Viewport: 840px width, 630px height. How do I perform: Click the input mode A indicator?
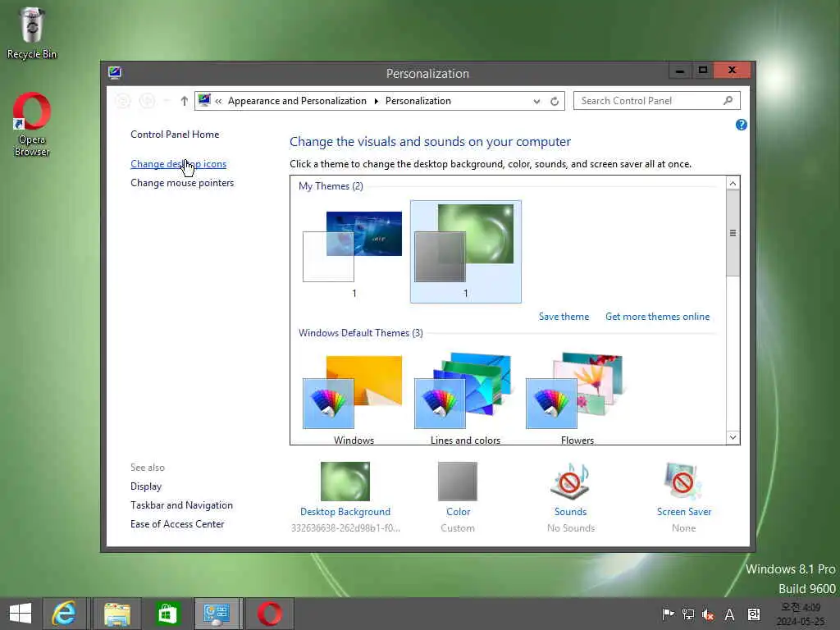(729, 614)
